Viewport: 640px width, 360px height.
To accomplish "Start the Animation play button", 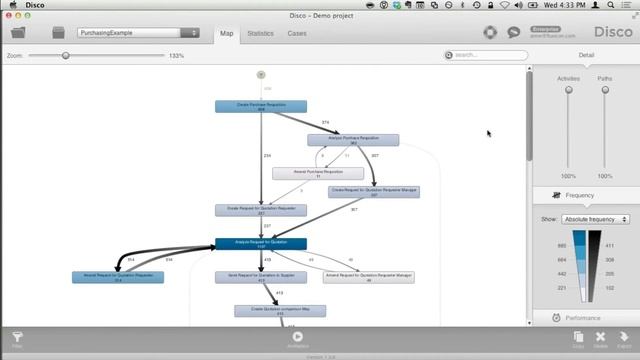I will (298, 336).
